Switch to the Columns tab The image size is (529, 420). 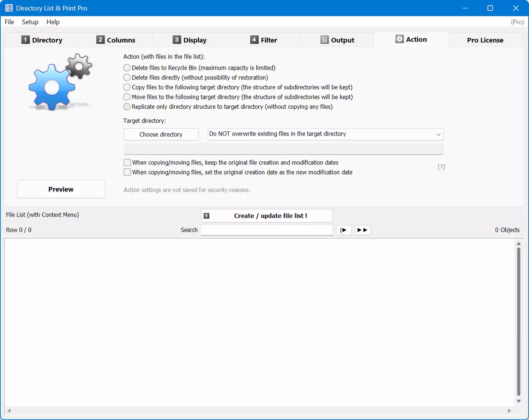tap(116, 40)
